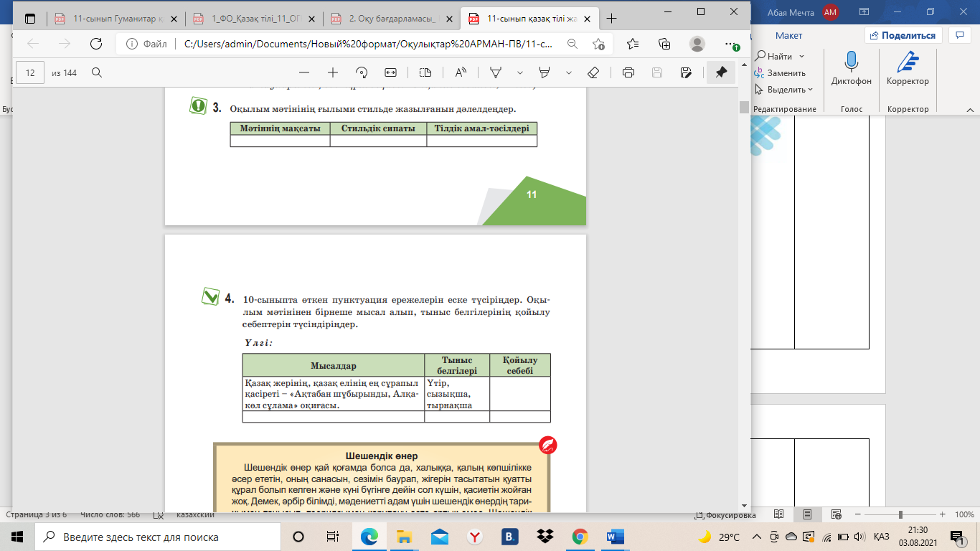Open the Макет ribbon tab
Image resolution: width=980 pixels, height=551 pixels.
coord(788,35)
